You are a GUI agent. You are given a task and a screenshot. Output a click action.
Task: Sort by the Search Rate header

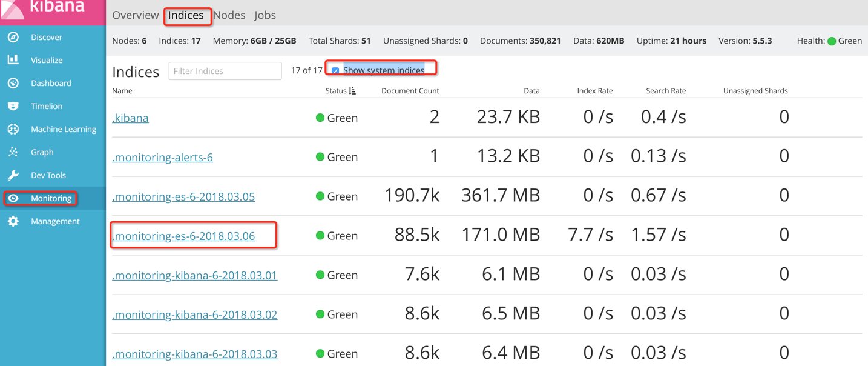click(x=666, y=91)
